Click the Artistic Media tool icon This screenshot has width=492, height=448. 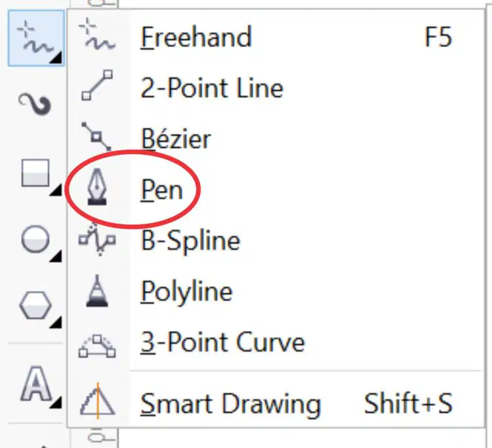coord(35,104)
